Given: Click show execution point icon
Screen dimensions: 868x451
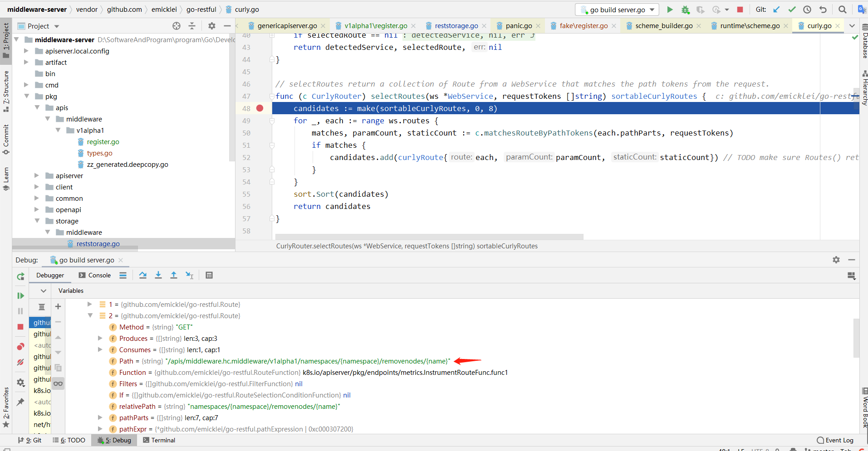Looking at the screenshot, I should click(x=123, y=275).
